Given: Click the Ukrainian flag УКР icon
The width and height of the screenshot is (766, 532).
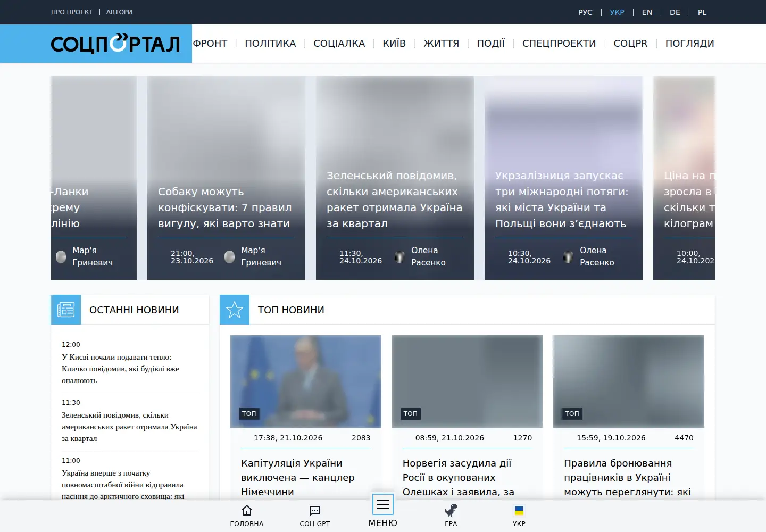Looking at the screenshot, I should [x=519, y=511].
